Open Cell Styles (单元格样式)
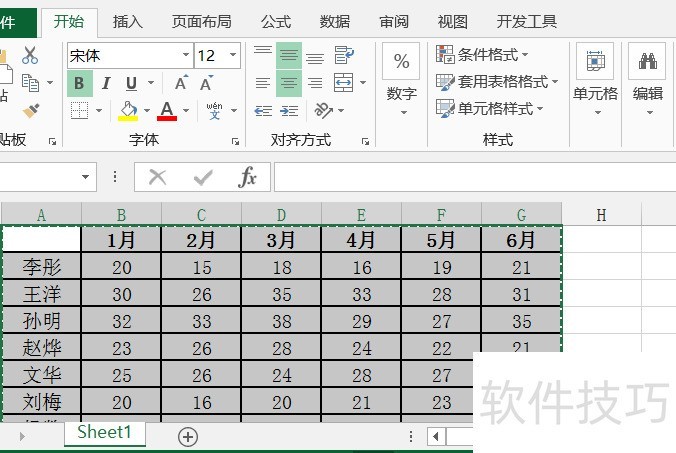This screenshot has height=453, width=676. point(489,109)
